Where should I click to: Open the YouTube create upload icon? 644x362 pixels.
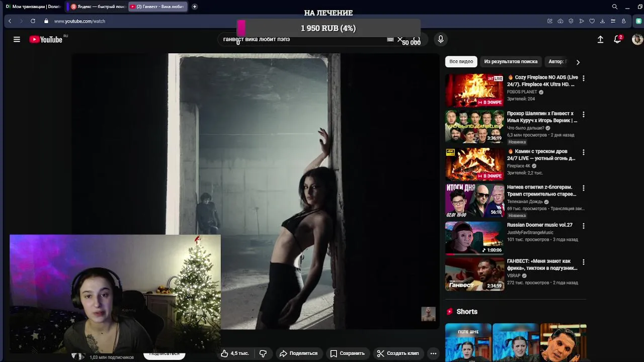(600, 39)
